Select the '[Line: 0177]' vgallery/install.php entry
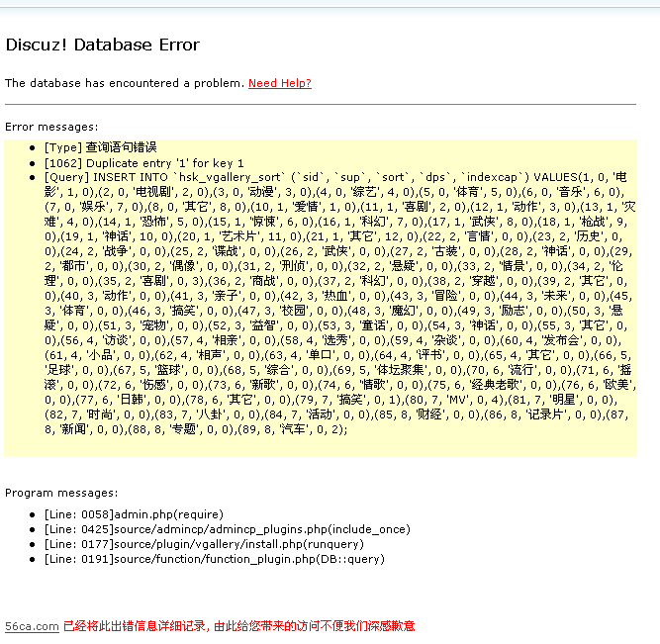 204,544
